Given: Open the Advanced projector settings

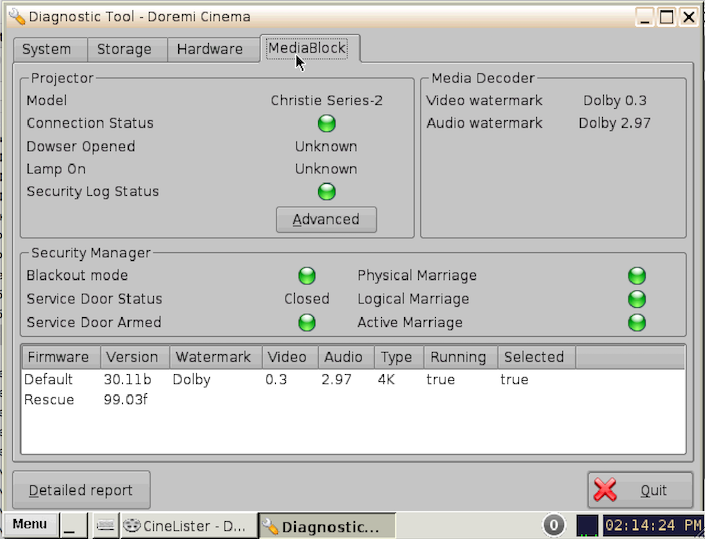Looking at the screenshot, I should pyautogui.click(x=326, y=219).
